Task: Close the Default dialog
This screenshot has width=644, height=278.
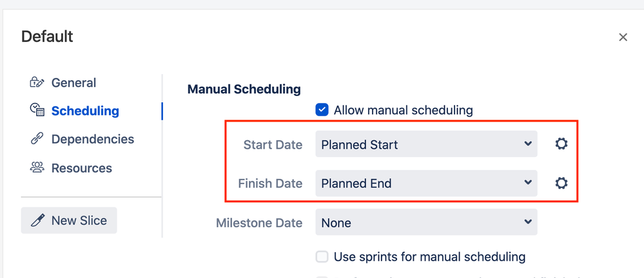Action: 623,37
